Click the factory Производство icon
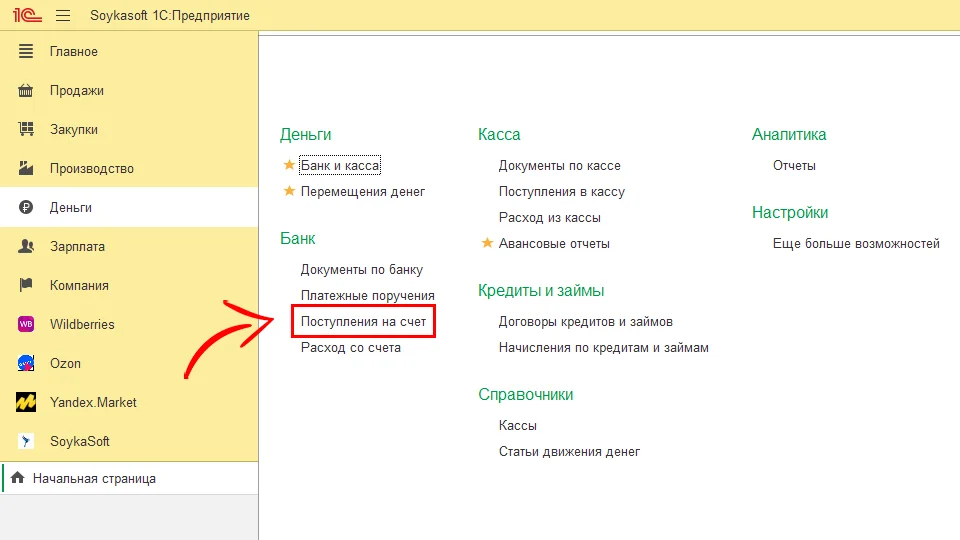This screenshot has width=960, height=540. point(27,169)
